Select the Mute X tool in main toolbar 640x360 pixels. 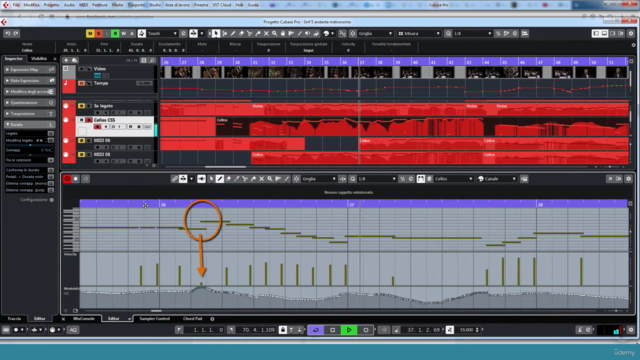266,33
